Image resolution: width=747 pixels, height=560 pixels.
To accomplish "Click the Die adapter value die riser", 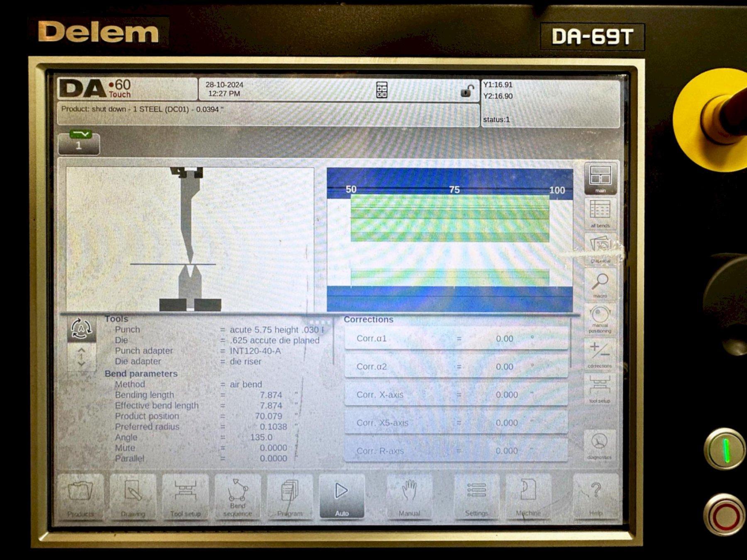I will point(246,362).
